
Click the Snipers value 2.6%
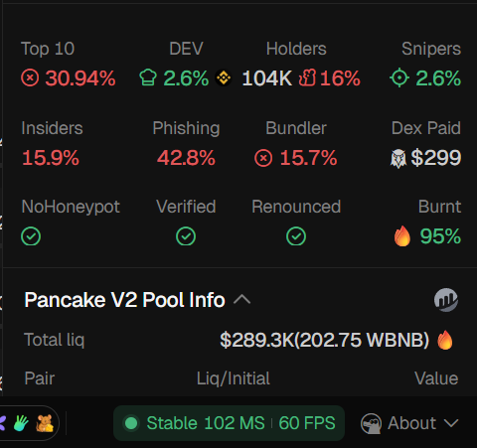(x=438, y=78)
